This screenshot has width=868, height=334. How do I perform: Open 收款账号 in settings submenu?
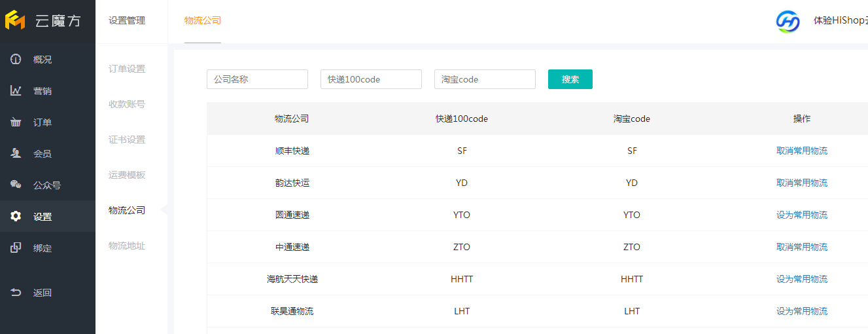click(127, 104)
